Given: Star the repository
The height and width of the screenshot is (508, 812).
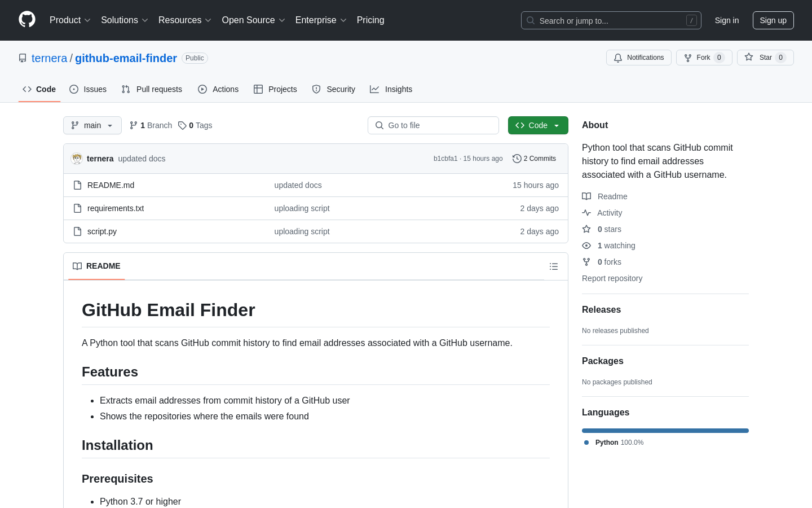Looking at the screenshot, I should pos(765,58).
